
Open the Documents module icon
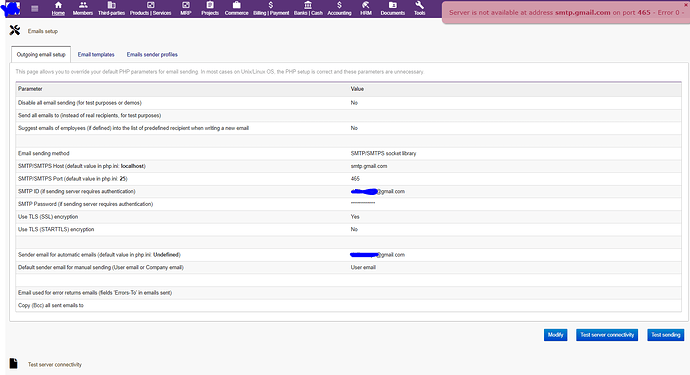(x=393, y=5)
